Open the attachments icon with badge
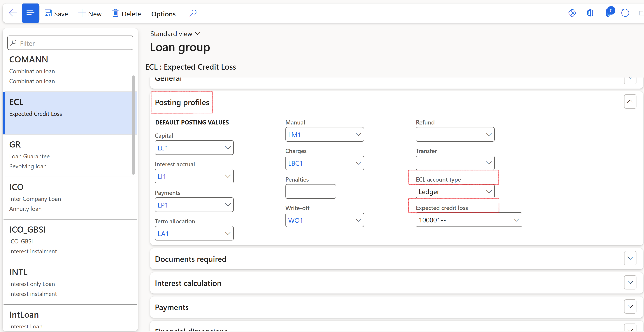Image resolution: width=644 pixels, height=332 pixels. (x=608, y=13)
